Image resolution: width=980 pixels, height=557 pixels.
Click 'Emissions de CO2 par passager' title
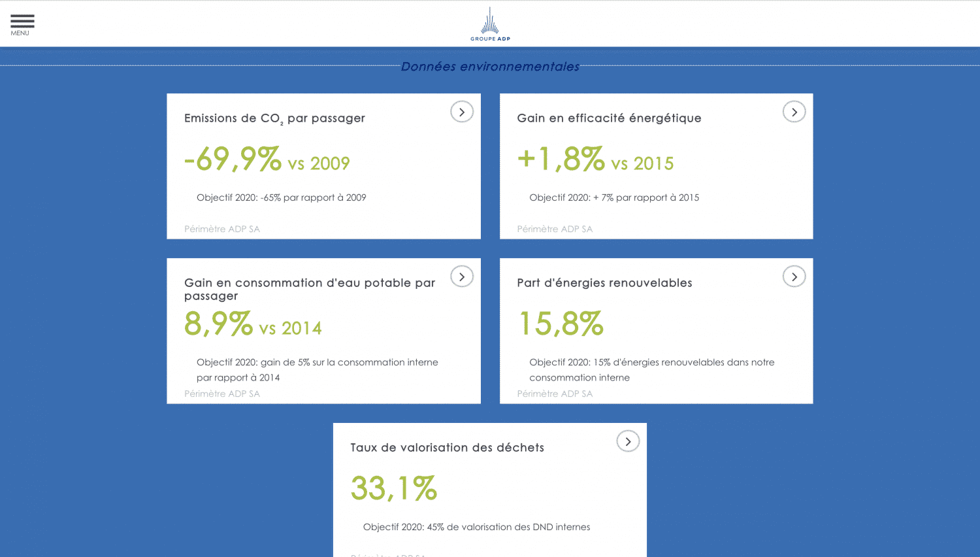274,118
